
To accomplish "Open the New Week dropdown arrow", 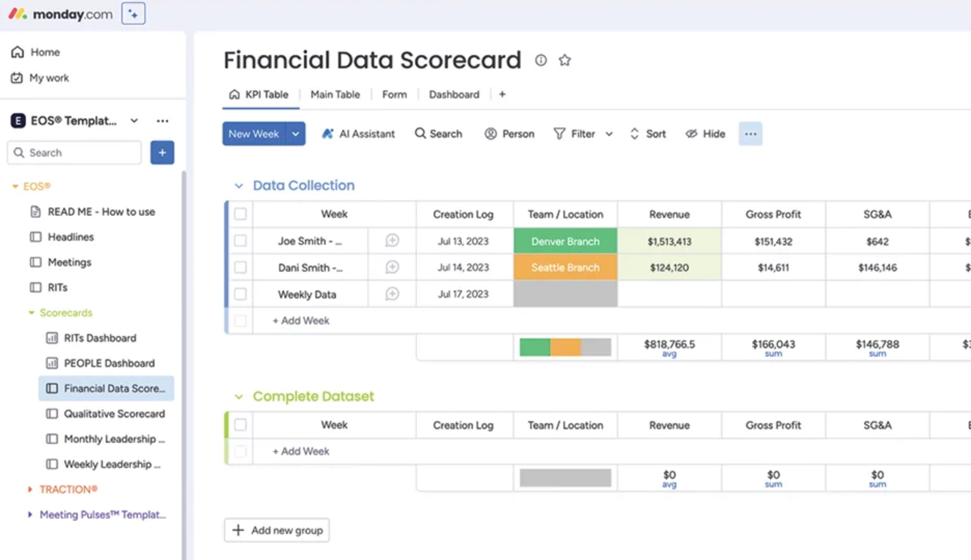I will pyautogui.click(x=295, y=134).
